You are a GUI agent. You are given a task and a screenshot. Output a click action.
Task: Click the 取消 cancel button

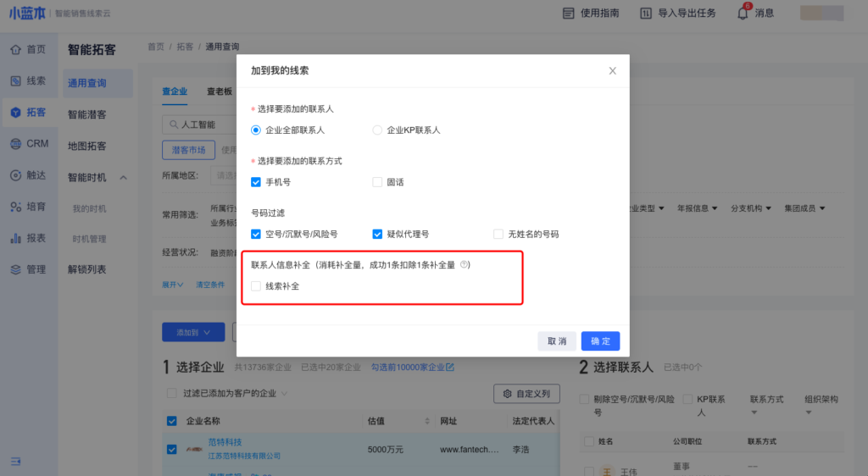(557, 340)
